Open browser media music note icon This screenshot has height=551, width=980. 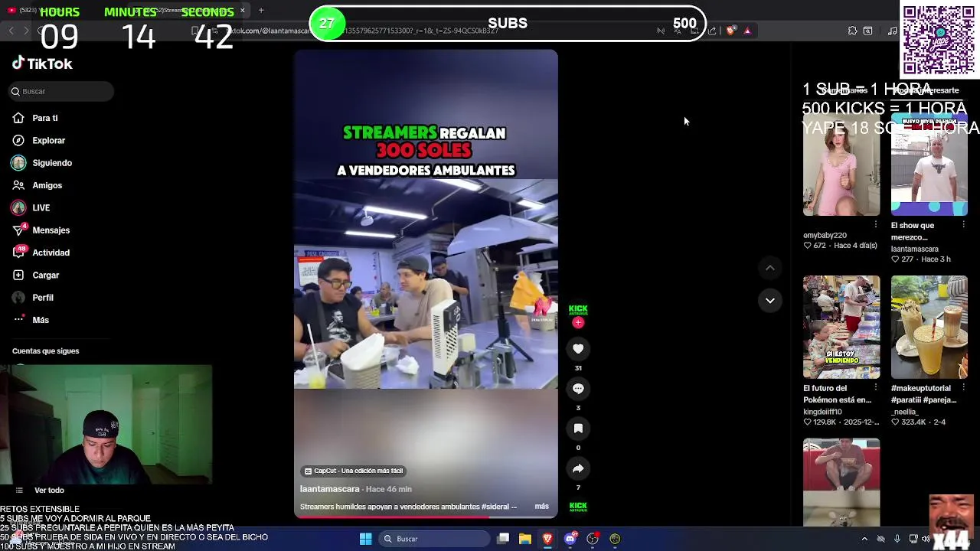(892, 31)
